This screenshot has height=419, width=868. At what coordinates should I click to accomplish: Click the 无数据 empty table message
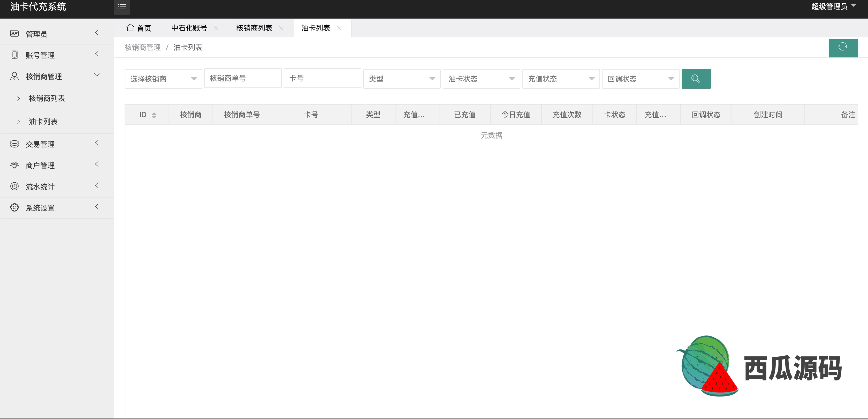tap(491, 135)
